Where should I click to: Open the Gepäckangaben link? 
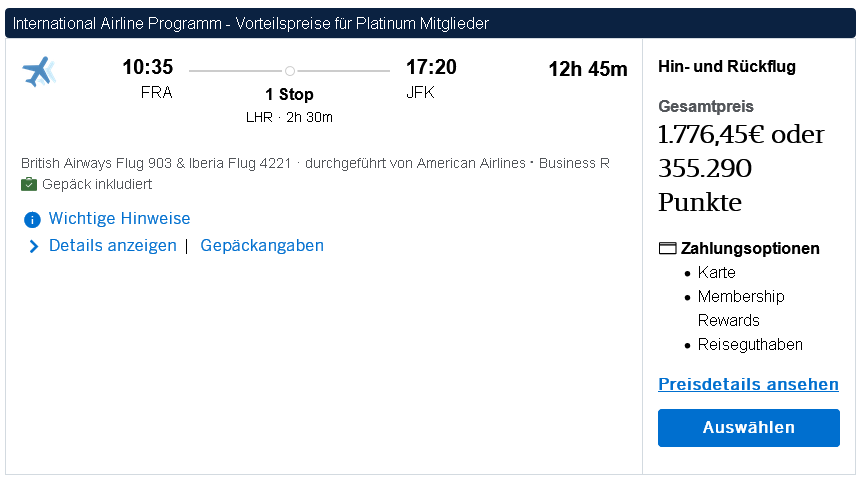click(x=262, y=246)
